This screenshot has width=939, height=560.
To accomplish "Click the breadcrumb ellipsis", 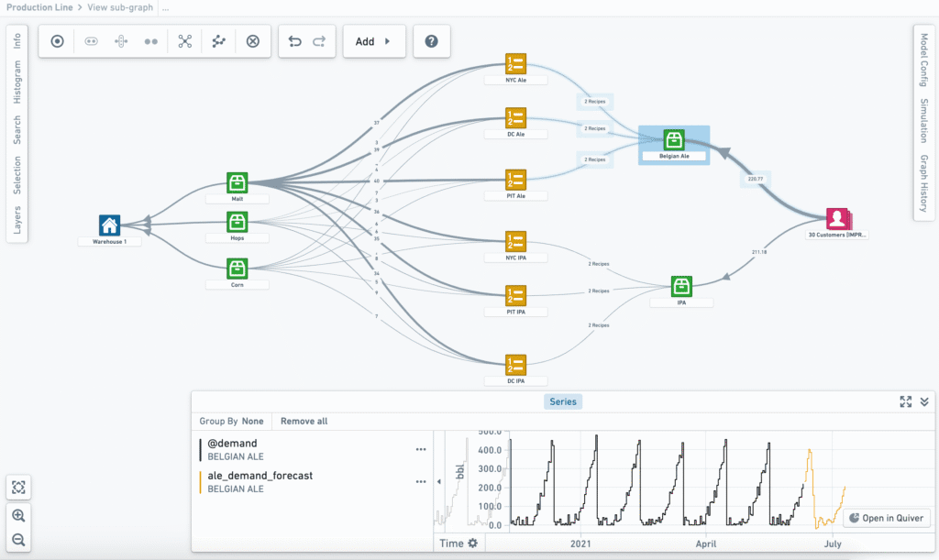I will coord(165,7).
